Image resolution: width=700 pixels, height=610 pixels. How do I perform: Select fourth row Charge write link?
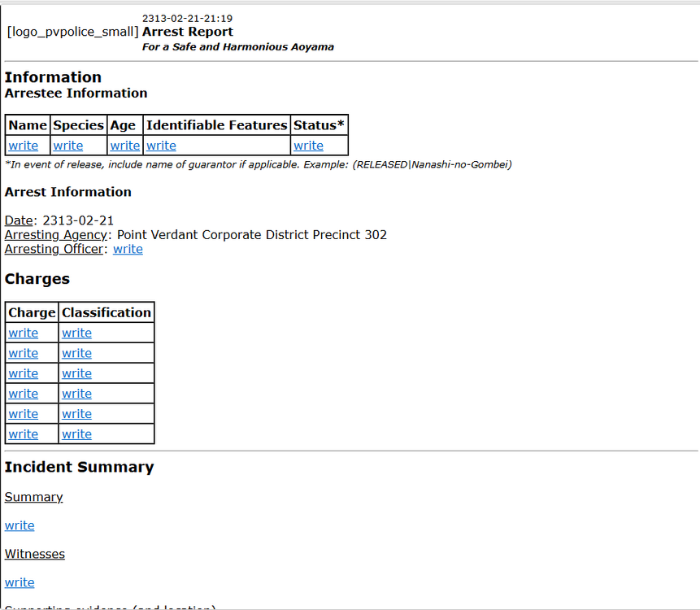coord(23,394)
